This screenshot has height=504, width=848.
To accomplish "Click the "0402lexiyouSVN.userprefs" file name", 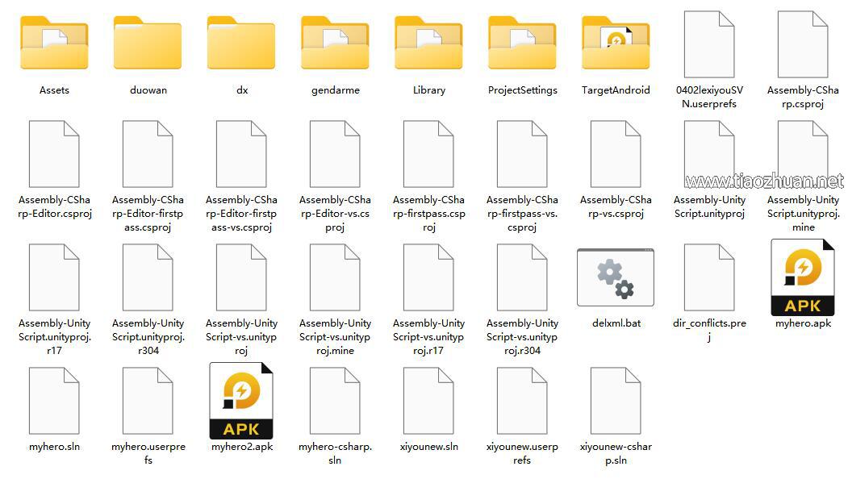I will 709,98.
